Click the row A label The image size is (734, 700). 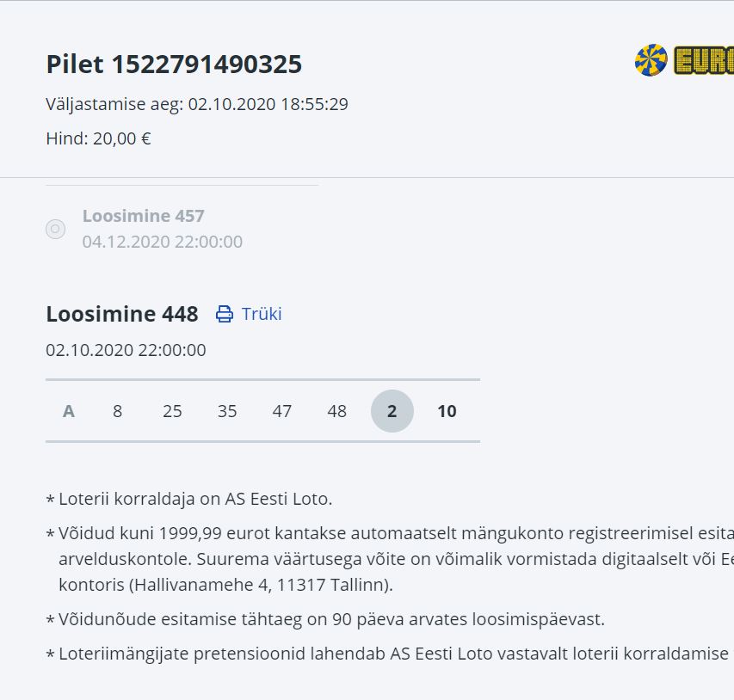(69, 411)
